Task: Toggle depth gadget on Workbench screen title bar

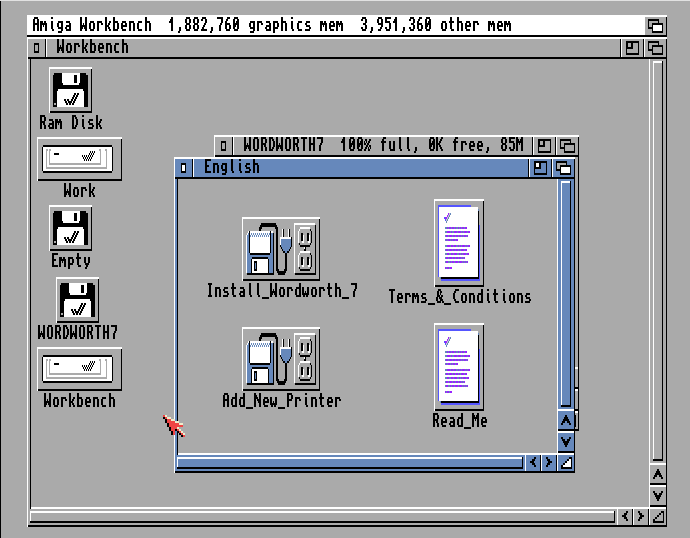Action: [655, 25]
